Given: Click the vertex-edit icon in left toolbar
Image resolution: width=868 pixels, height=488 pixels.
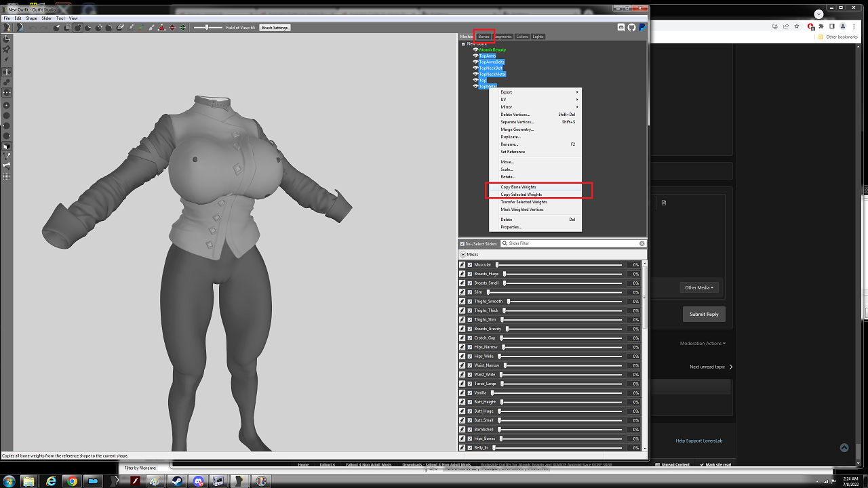Looking at the screenshot, I should (7, 156).
